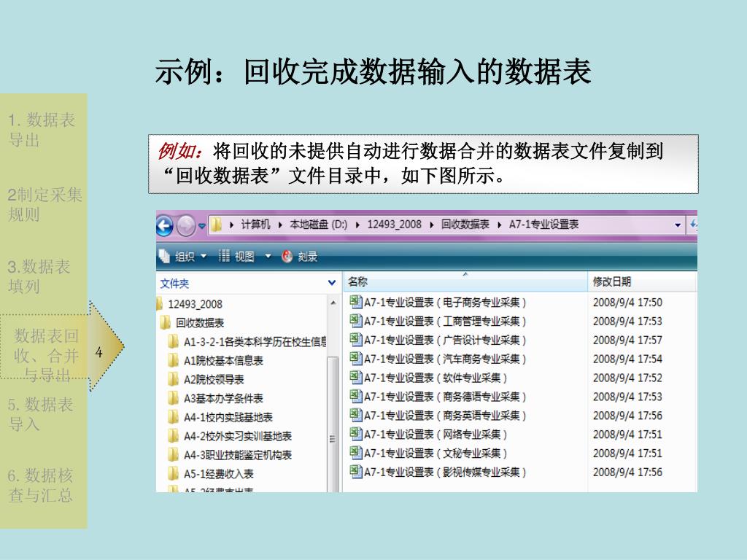The height and width of the screenshot is (560, 747).
Task: Click the Excel icon of 广告设计专业采集 file
Action: (x=355, y=339)
